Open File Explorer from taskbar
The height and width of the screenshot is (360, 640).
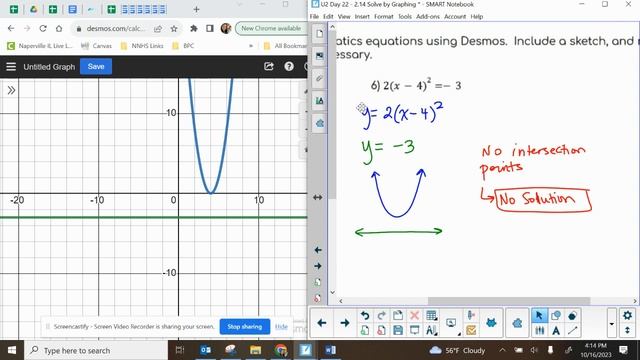click(x=256, y=350)
